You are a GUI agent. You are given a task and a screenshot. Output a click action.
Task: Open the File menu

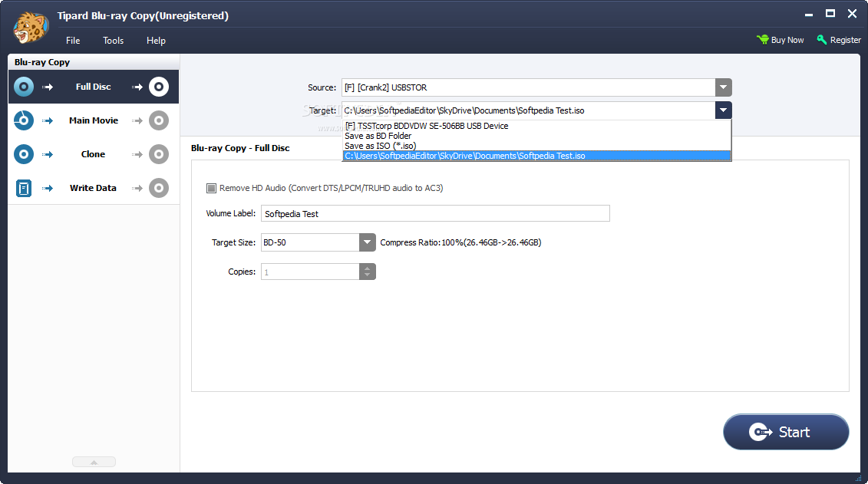73,41
